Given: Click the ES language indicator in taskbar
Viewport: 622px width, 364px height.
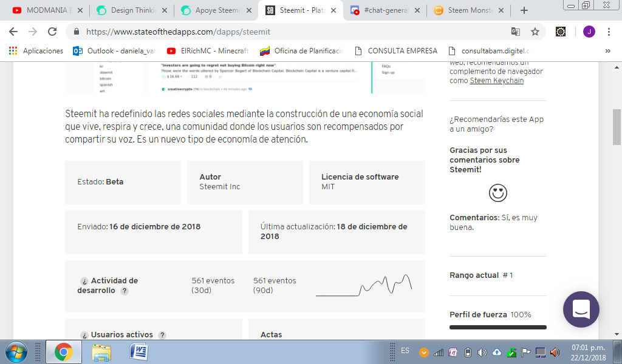Looking at the screenshot, I should pyautogui.click(x=405, y=351).
